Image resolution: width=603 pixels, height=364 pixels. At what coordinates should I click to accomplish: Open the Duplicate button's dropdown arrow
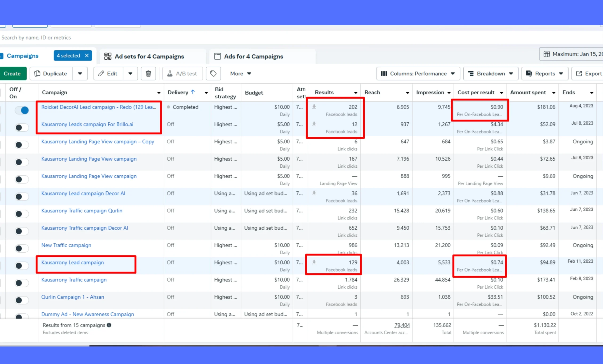point(80,74)
